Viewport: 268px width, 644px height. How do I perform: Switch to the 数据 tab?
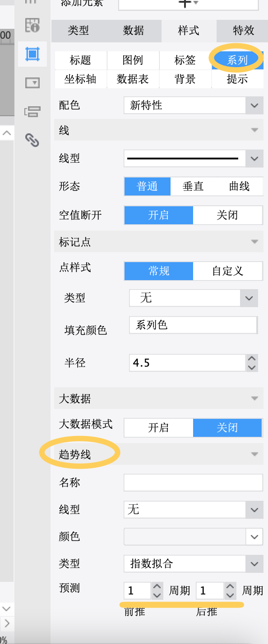pos(134,31)
